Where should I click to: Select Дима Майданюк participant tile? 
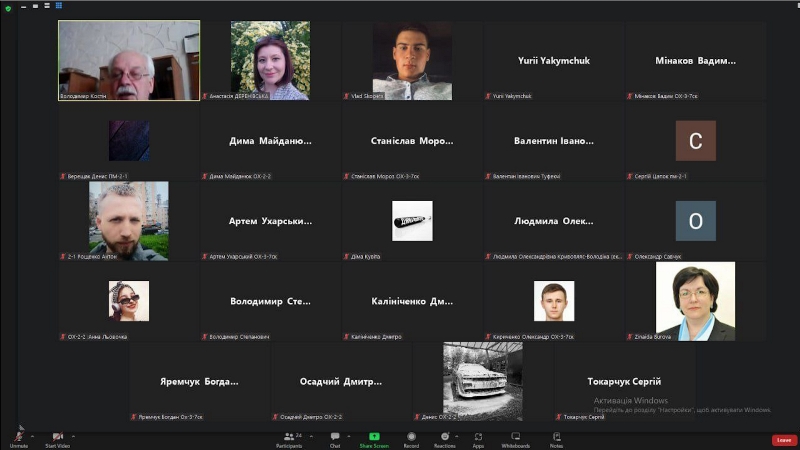click(270, 141)
